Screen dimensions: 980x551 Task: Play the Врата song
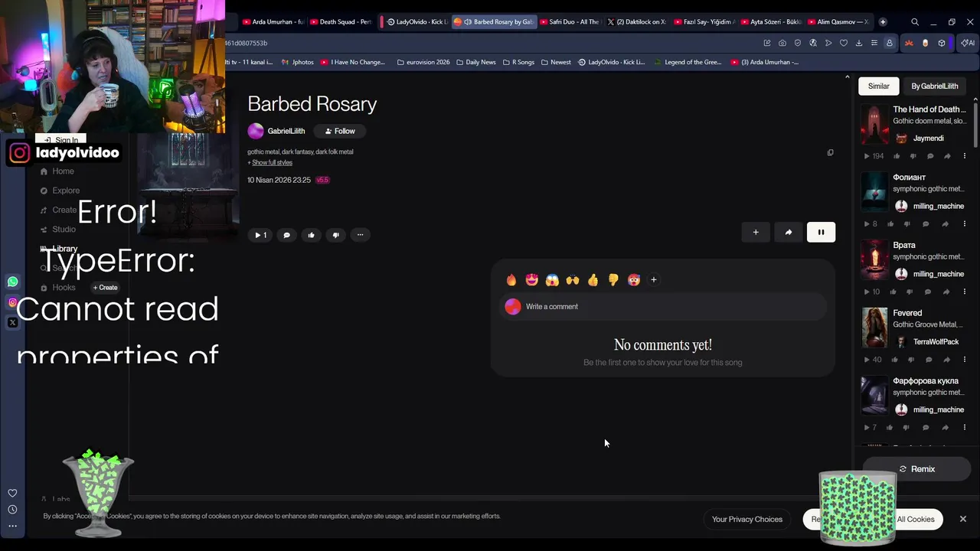click(867, 292)
